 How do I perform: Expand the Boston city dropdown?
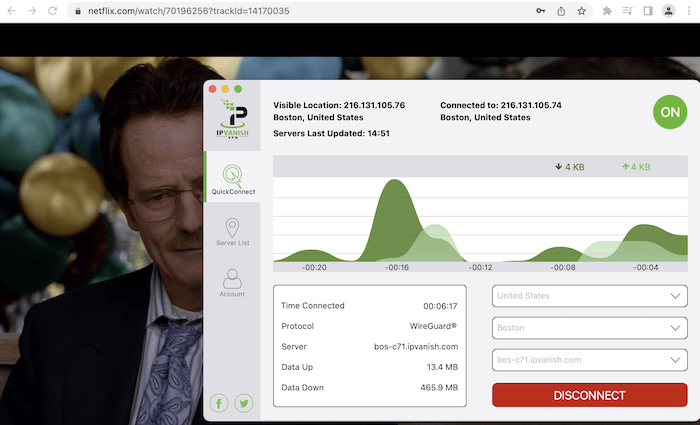[589, 328]
